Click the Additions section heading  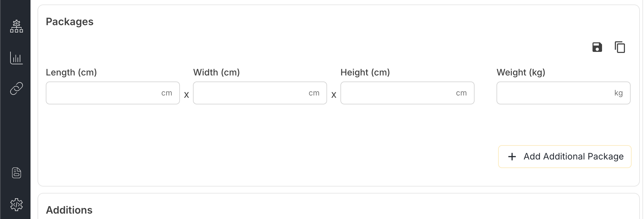pos(69,210)
